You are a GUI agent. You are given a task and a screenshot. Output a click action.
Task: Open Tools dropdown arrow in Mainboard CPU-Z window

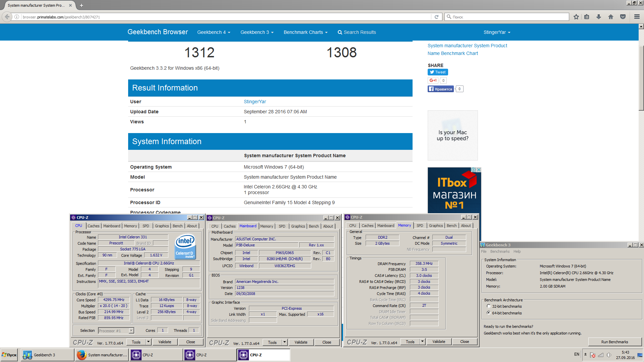pos(284,342)
